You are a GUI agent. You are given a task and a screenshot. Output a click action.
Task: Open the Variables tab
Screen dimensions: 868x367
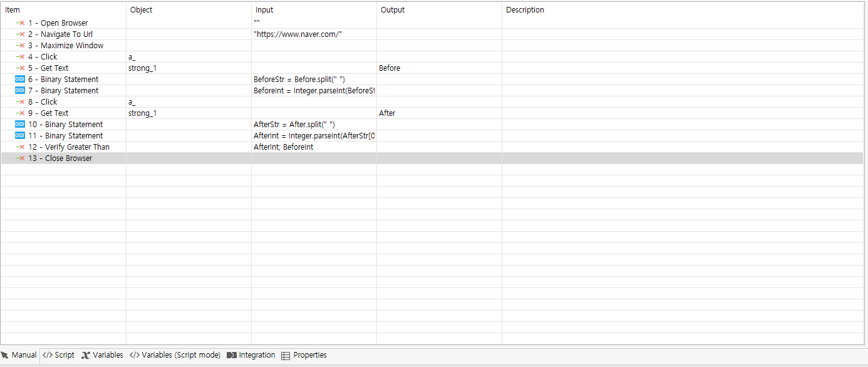click(102, 355)
